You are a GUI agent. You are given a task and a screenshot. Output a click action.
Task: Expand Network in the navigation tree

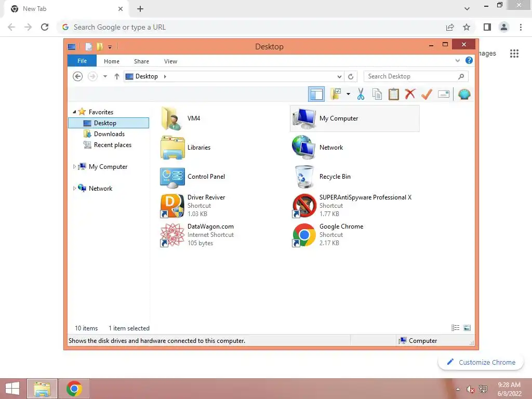tap(74, 188)
